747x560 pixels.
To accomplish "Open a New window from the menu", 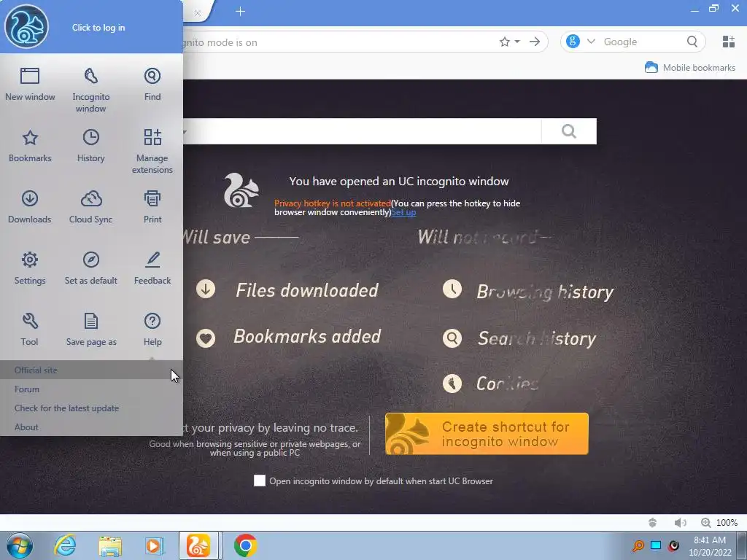I will (30, 85).
